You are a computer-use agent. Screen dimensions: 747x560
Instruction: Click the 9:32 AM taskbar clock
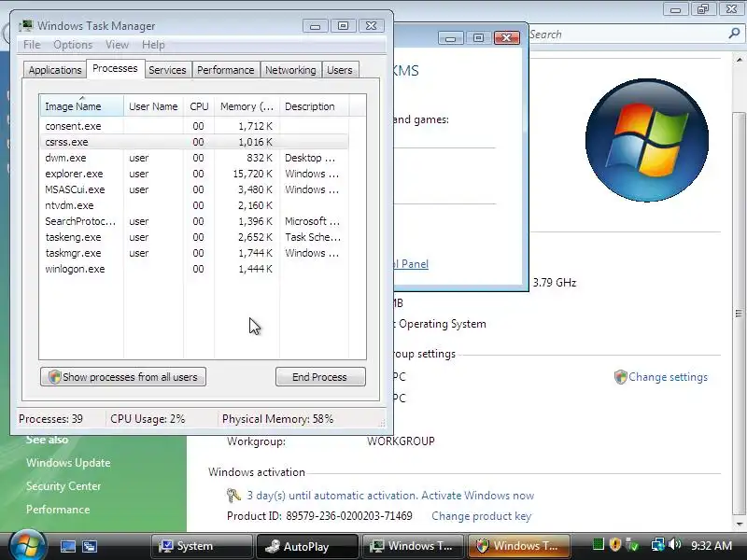[712, 545]
